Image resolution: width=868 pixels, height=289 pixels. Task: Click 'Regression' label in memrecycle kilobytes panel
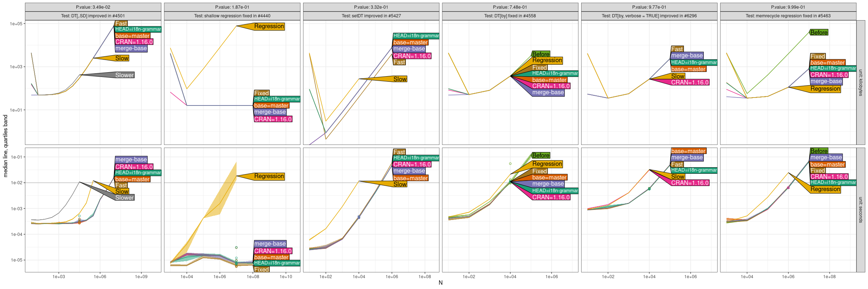[x=825, y=89]
